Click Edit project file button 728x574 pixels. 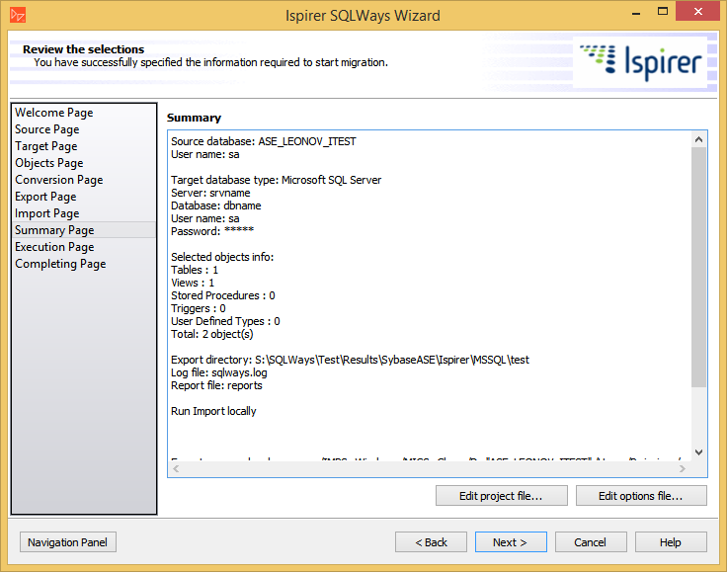point(502,496)
